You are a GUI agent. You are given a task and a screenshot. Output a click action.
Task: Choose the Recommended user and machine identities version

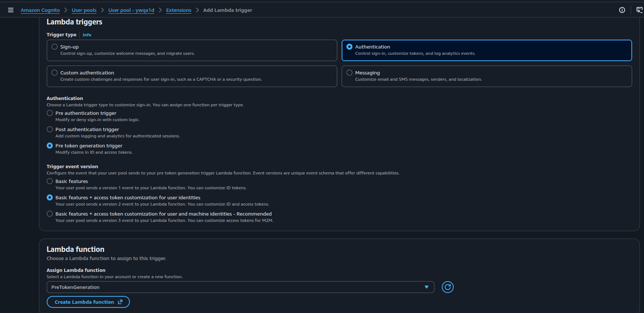(x=50, y=214)
